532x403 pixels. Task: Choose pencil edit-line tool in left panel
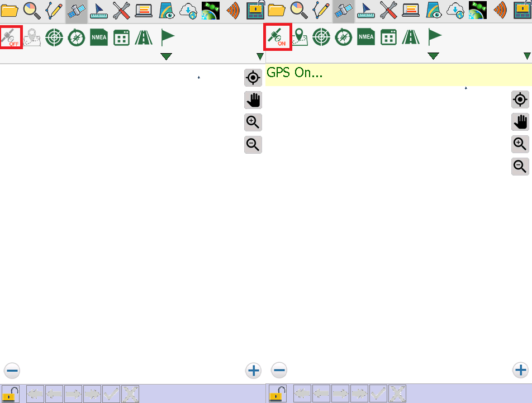pos(54,10)
